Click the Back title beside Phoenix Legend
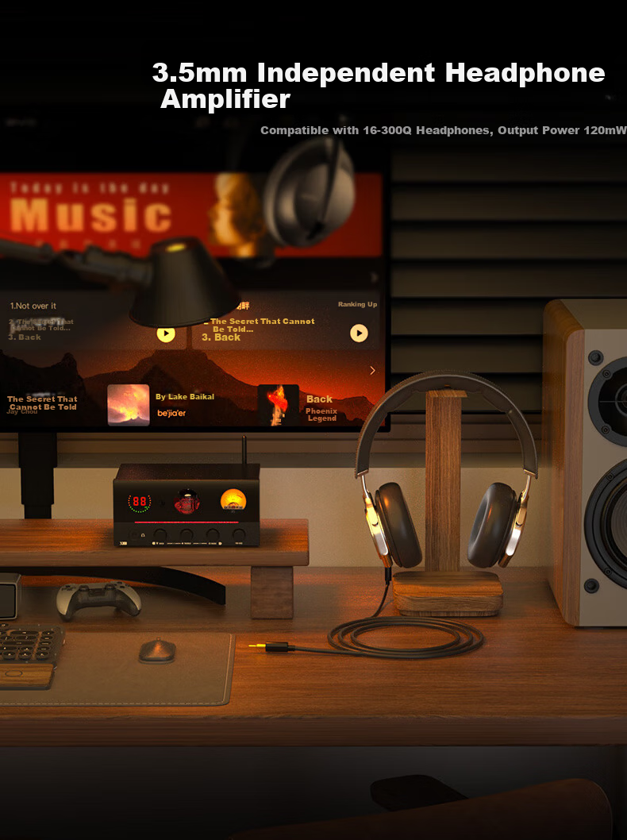This screenshot has width=627, height=840. coord(319,399)
